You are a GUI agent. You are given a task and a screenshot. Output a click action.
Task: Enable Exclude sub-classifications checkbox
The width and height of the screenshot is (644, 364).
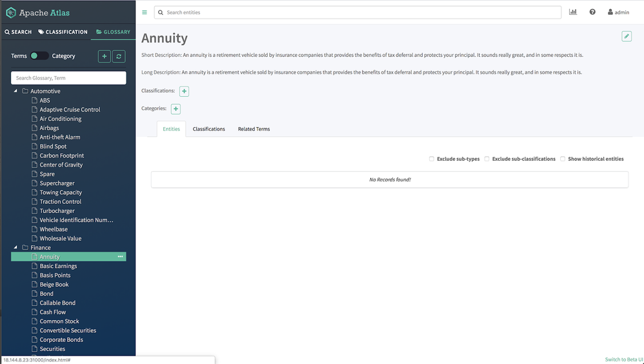tap(487, 159)
